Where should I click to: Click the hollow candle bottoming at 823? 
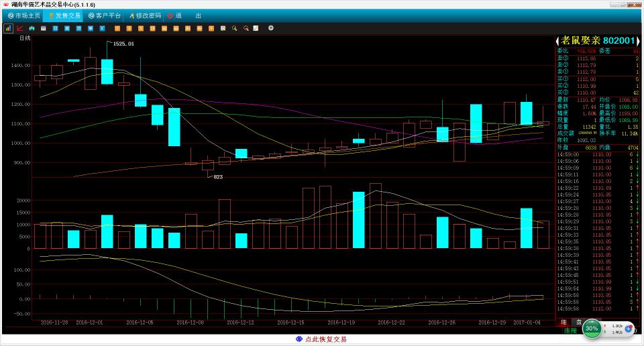[x=208, y=165]
